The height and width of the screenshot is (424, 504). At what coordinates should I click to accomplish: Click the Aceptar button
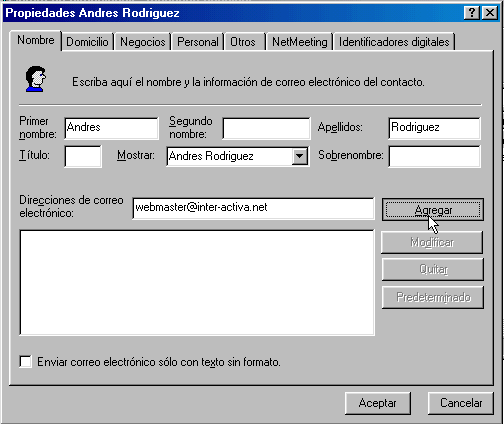[378, 403]
